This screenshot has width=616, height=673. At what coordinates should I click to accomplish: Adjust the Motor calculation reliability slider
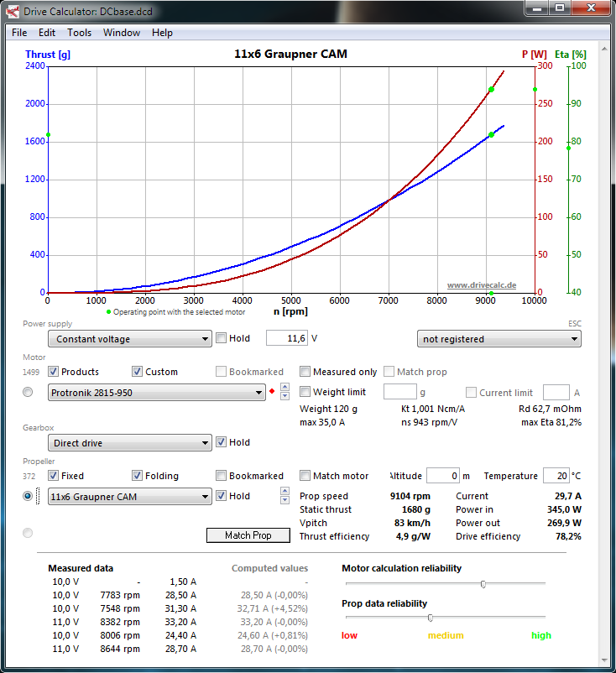pyautogui.click(x=483, y=584)
